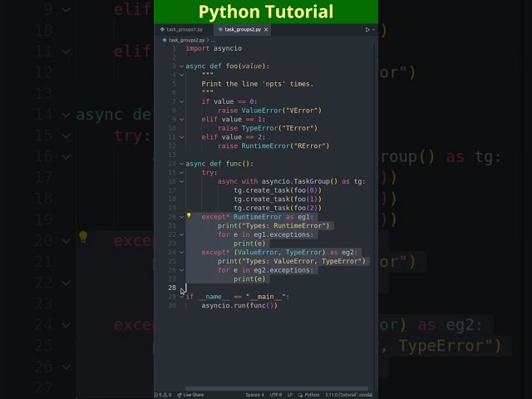The width and height of the screenshot is (532, 399).
Task: Change file encoding via 'UTF-8'
Action: pyautogui.click(x=276, y=395)
